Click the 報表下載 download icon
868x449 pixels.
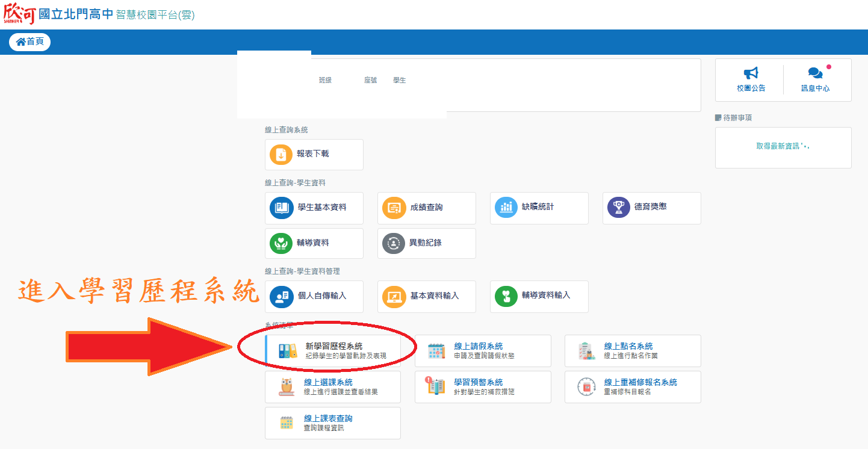[x=281, y=155]
